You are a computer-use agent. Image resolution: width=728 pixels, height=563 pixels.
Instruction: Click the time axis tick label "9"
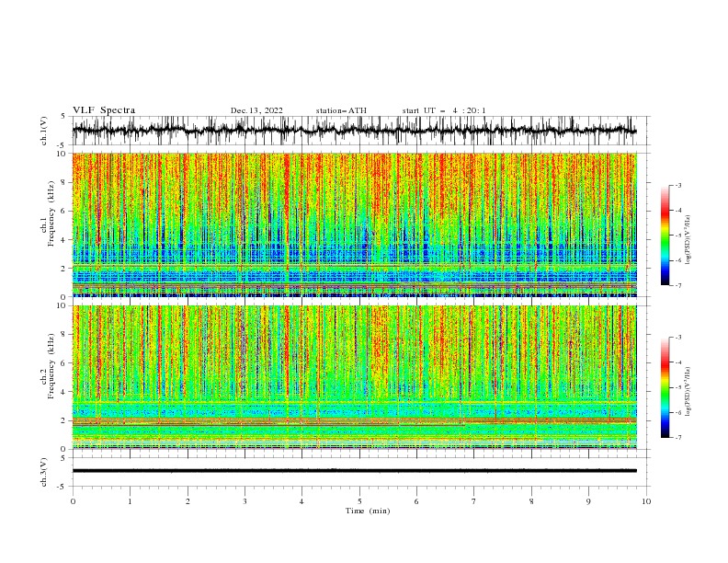pyautogui.click(x=588, y=501)
